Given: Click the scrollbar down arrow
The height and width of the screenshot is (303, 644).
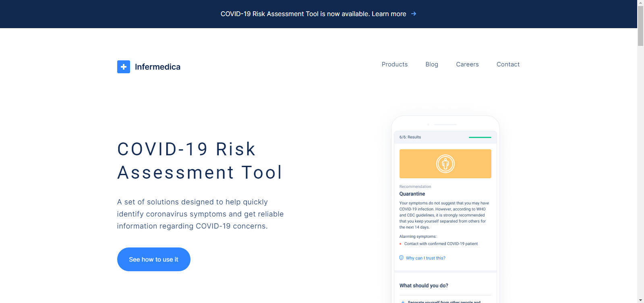Looking at the screenshot, I should (x=640, y=300).
